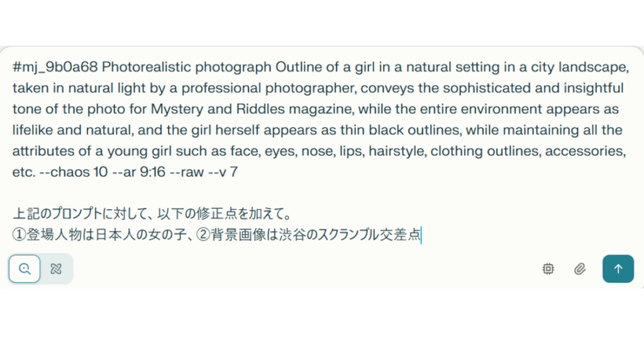Image resolution: width=644 pixels, height=338 pixels.
Task: Select the Search mode magnifier icon
Action: tap(25, 269)
